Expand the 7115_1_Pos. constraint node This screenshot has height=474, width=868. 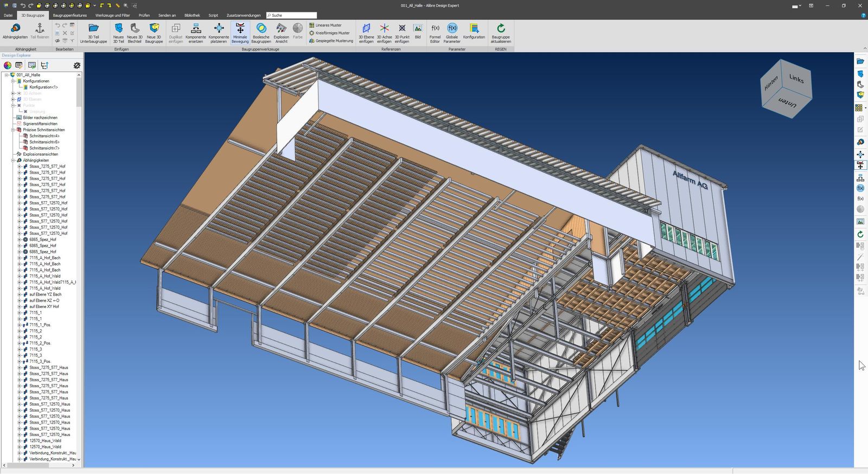click(x=20, y=325)
